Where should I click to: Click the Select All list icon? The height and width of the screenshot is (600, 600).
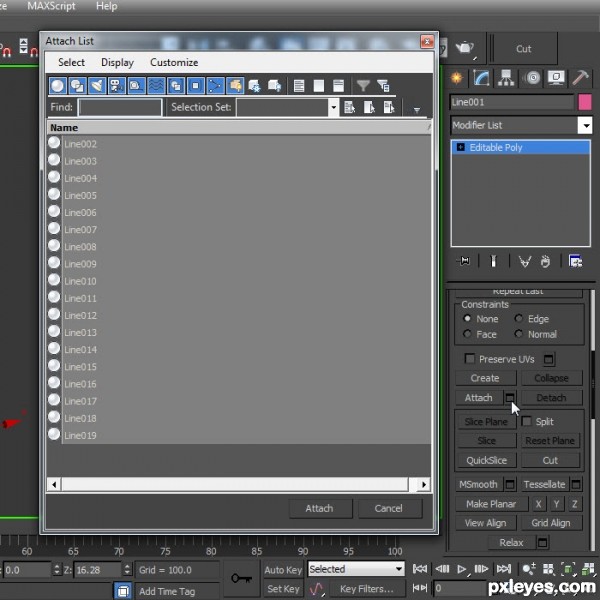pos(299,86)
